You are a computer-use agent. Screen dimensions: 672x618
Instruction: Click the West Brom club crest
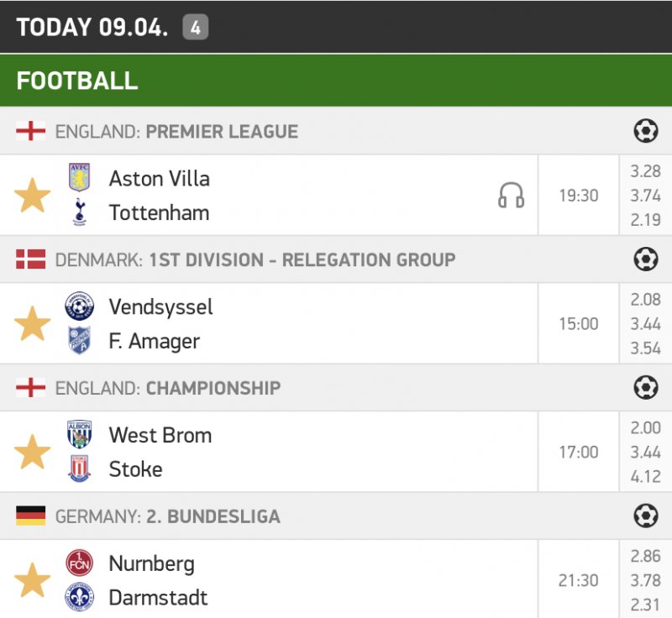pyautogui.click(x=80, y=435)
